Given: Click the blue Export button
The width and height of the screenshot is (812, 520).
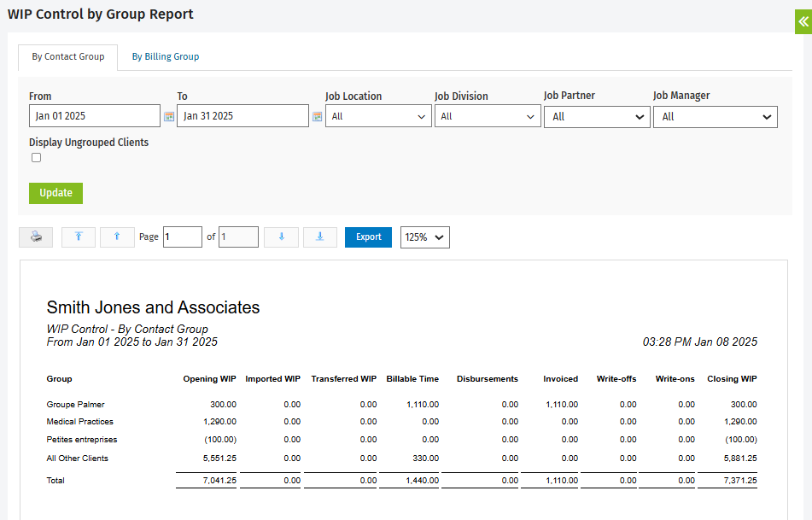Looking at the screenshot, I should (368, 237).
